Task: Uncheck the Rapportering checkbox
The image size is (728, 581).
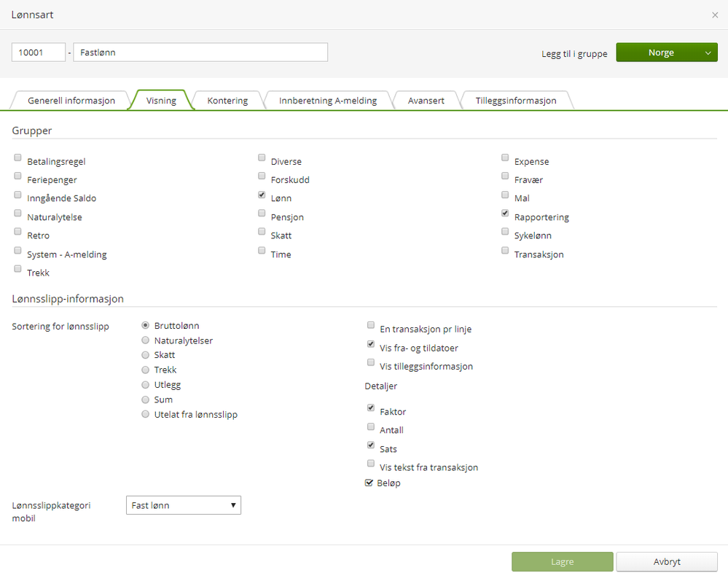Action: pos(505,213)
